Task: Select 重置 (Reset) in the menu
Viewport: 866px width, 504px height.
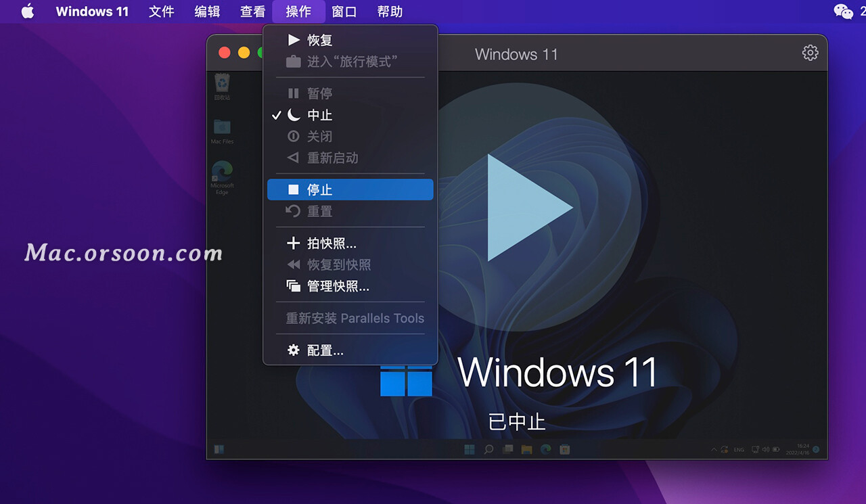Action: (x=350, y=211)
